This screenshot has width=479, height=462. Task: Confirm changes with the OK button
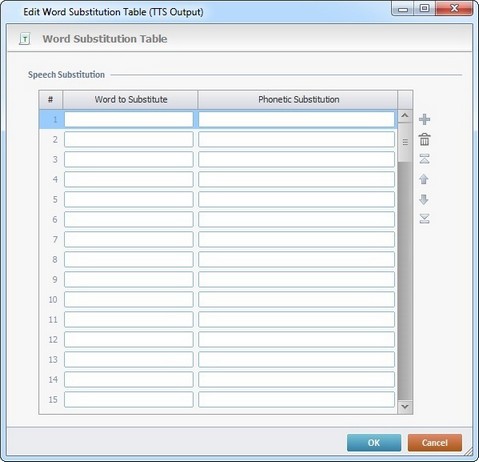click(x=374, y=443)
